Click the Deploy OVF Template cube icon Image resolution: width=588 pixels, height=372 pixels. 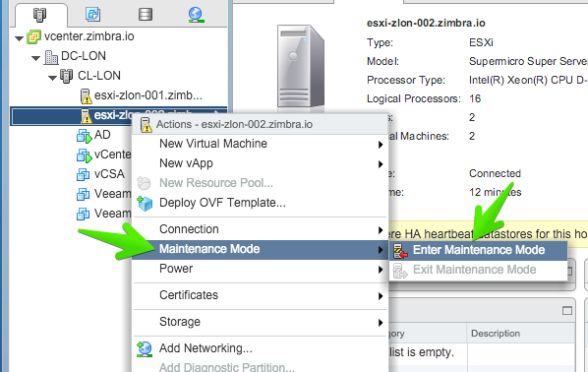pyautogui.click(x=145, y=203)
